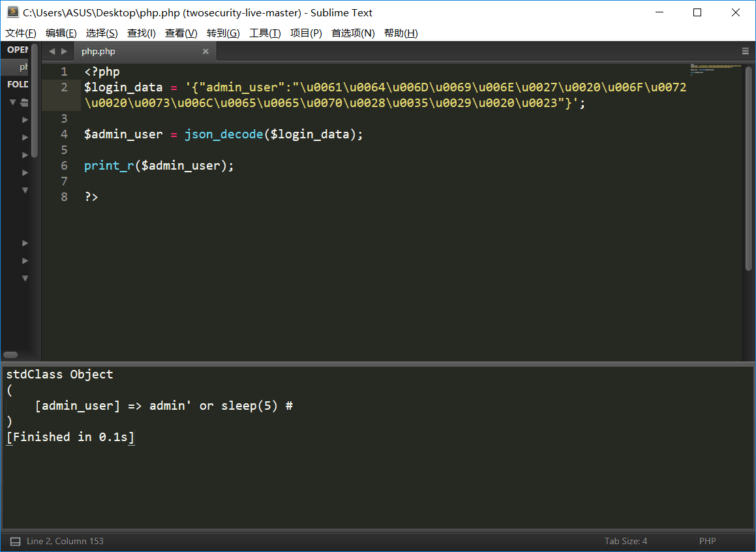Click the sidebar vertical scrollbar
Image resolution: width=756 pixels, height=552 pixels.
coord(34,100)
